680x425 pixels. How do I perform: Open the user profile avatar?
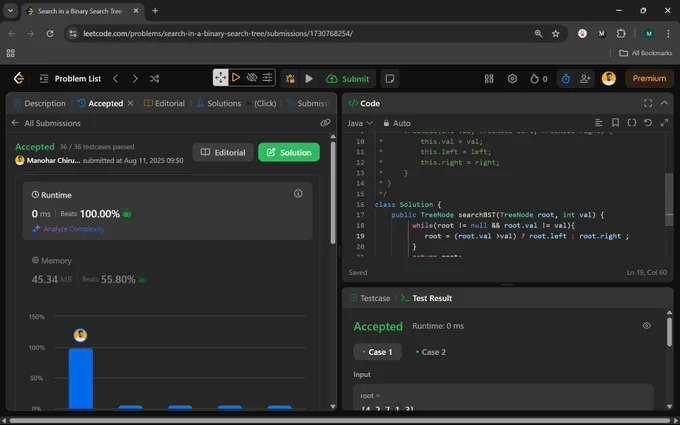tap(608, 78)
